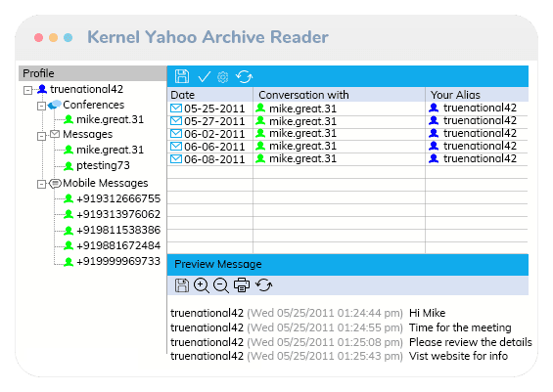Print the previewed message
Screen dimensions: 553x392
click(x=242, y=284)
